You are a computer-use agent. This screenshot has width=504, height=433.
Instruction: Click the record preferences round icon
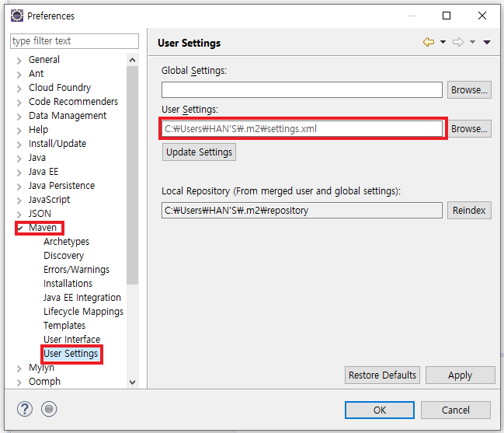(49, 409)
